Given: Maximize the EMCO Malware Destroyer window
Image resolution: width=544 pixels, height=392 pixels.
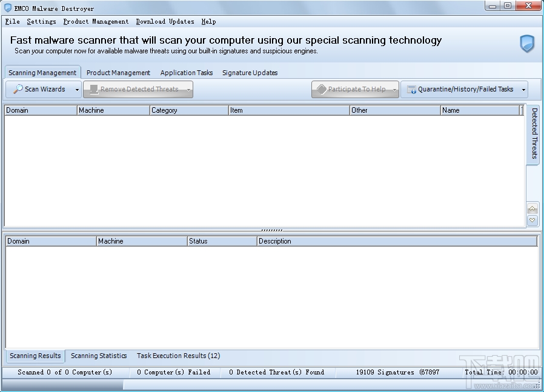Looking at the screenshot, I should (x=508, y=6).
